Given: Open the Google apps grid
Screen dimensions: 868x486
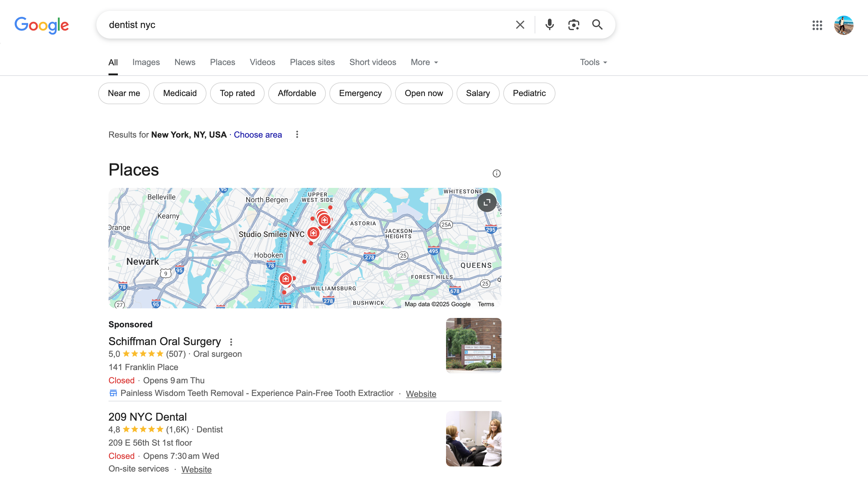Looking at the screenshot, I should (x=817, y=25).
